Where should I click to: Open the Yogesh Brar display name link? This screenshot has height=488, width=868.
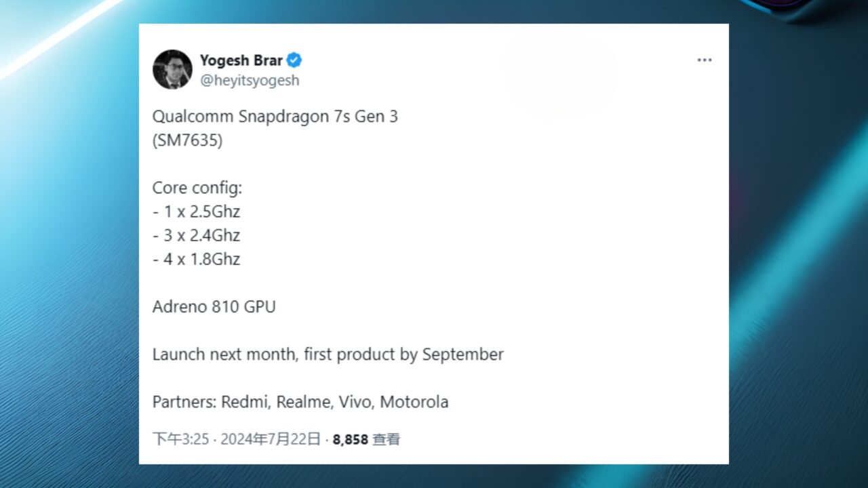(x=241, y=60)
